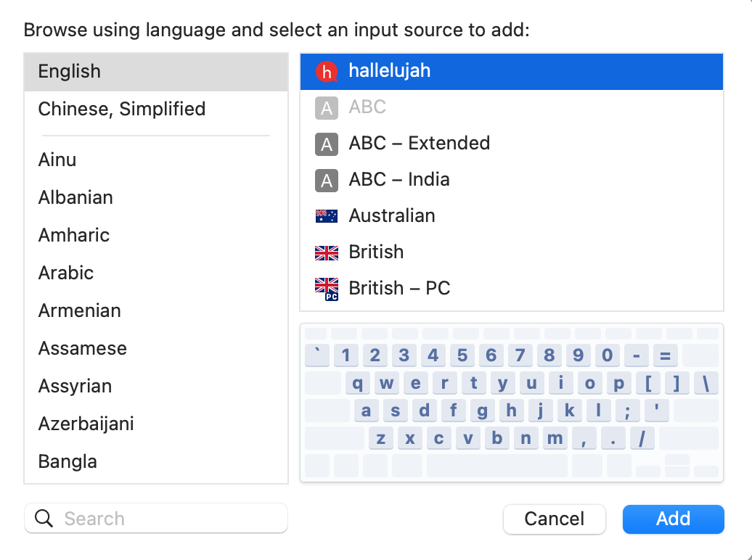
Task: Select Bangla in the language list
Action: pos(156,462)
